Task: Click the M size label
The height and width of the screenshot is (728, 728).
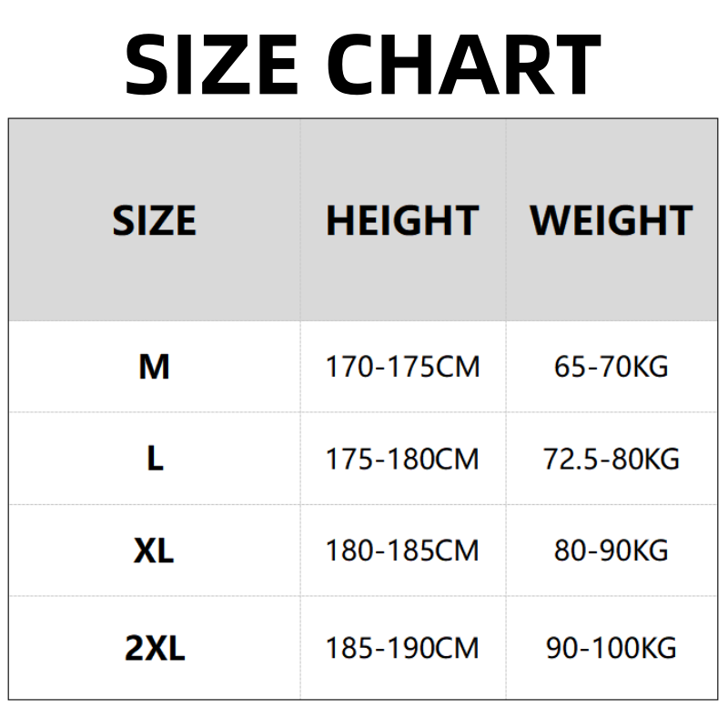Action: [x=154, y=367]
